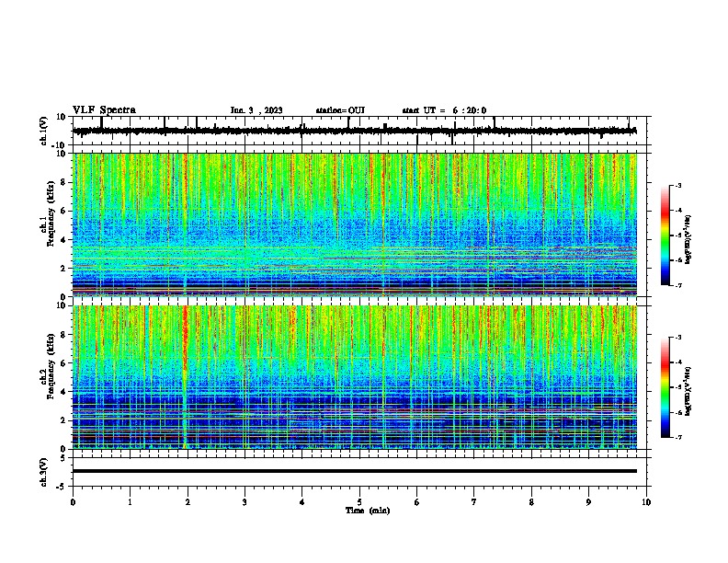Click the time-axis tick label "5"
The height and width of the screenshot is (563, 728).
click(x=359, y=502)
